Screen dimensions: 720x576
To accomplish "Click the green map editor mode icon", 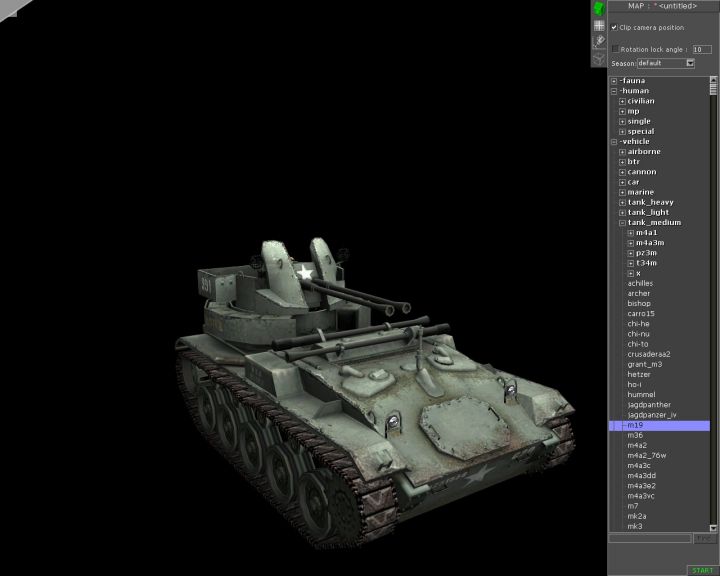I will pos(599,9).
